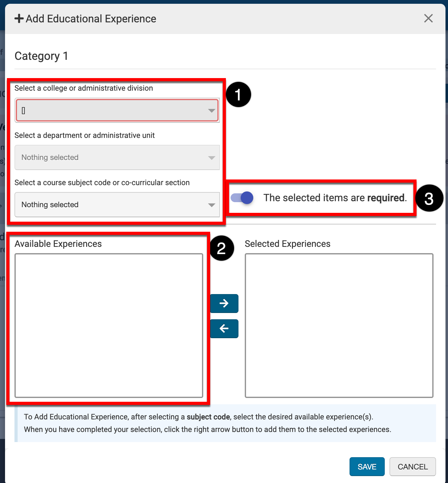Click the "Select a college or administrative division" label
Image resolution: width=448 pixels, height=483 pixels.
[x=84, y=88]
